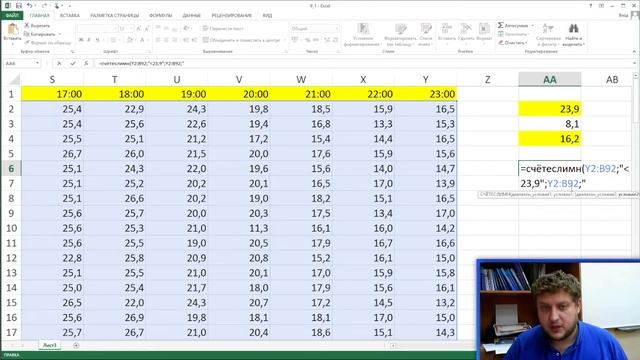Screen dimensions: 640x360
Task: Switch to the ФОРМУЛЫ tab
Action: (161, 16)
